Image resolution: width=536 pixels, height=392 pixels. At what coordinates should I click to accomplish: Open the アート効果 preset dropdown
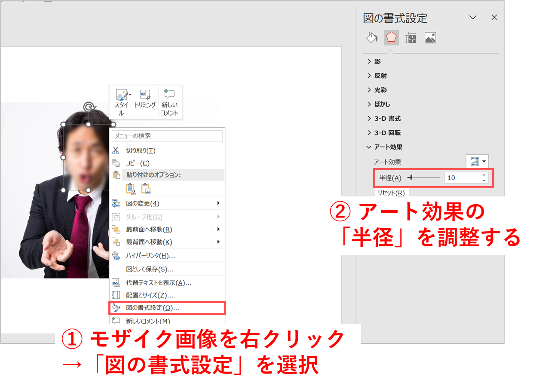tap(478, 162)
